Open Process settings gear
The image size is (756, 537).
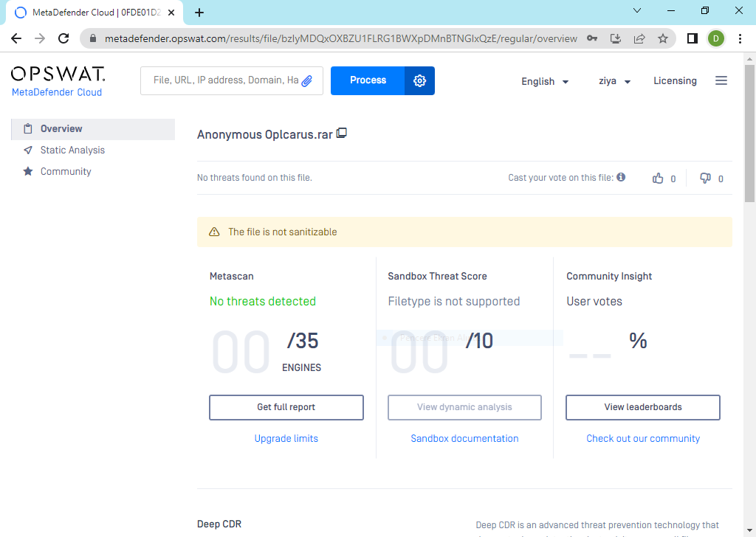point(419,80)
